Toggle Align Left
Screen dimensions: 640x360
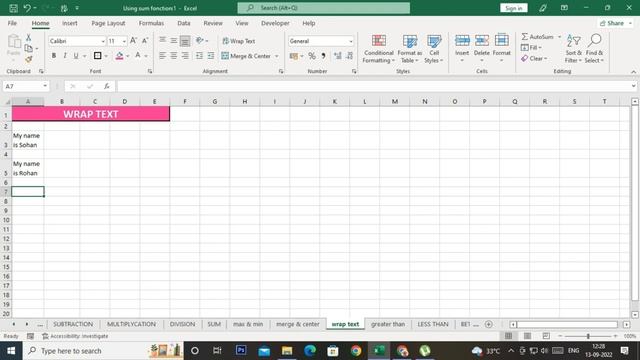pos(162,56)
